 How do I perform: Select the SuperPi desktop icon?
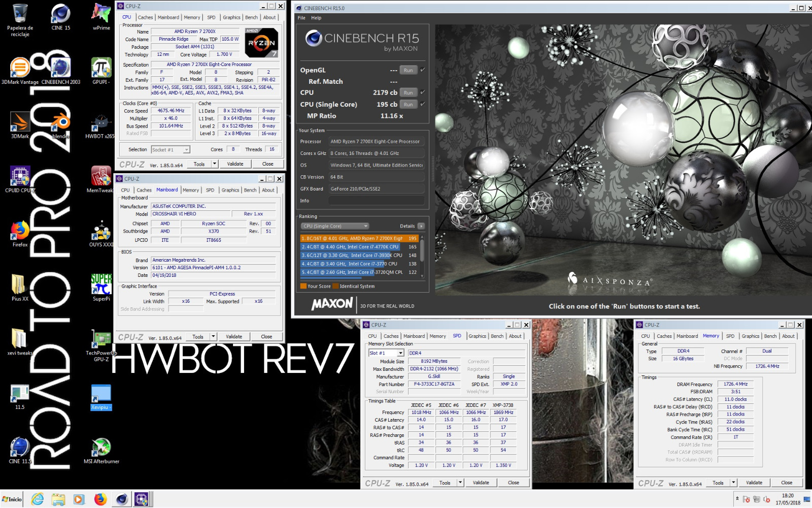101,288
